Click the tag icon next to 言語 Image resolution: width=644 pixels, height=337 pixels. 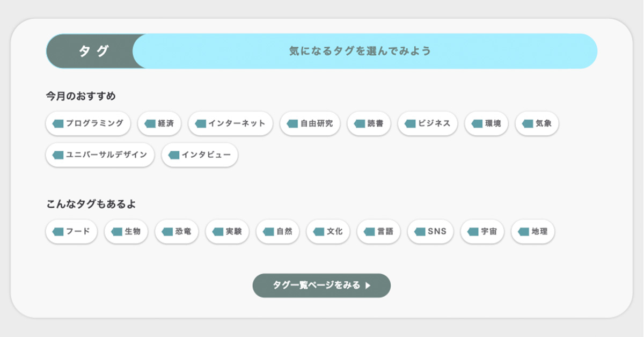click(369, 232)
